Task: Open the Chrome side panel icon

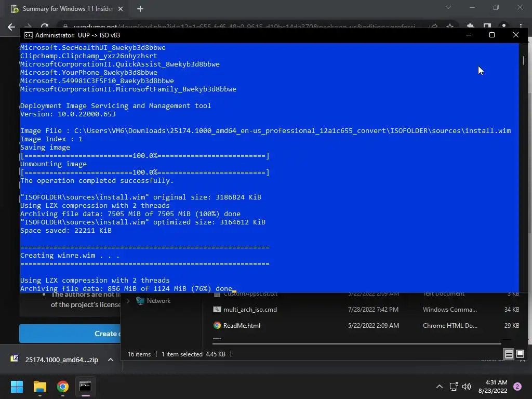Action: (487, 26)
